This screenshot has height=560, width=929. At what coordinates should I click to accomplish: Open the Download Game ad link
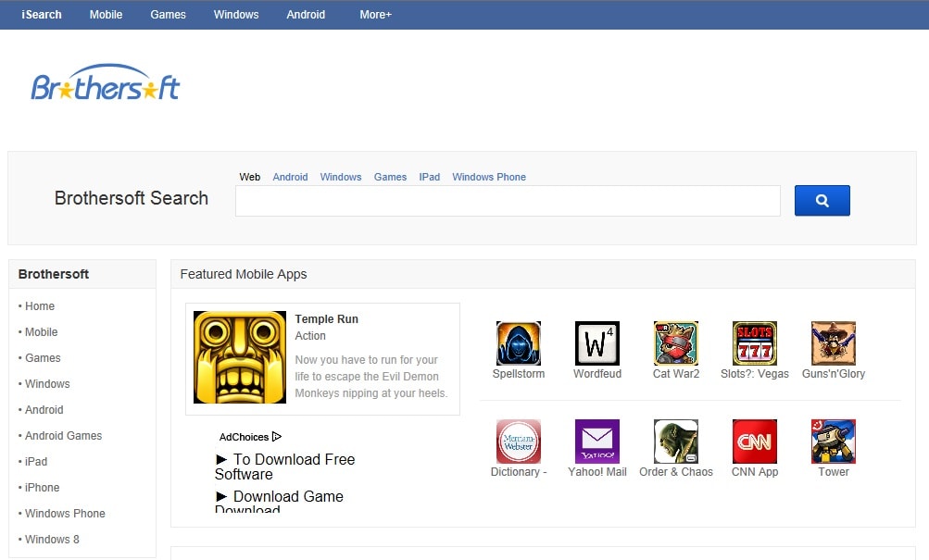pos(280,500)
